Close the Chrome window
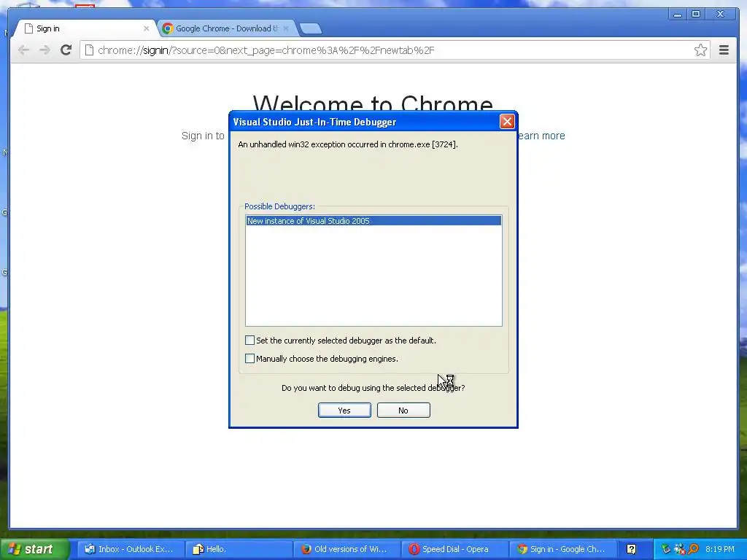Image resolution: width=747 pixels, height=560 pixels. 721,15
